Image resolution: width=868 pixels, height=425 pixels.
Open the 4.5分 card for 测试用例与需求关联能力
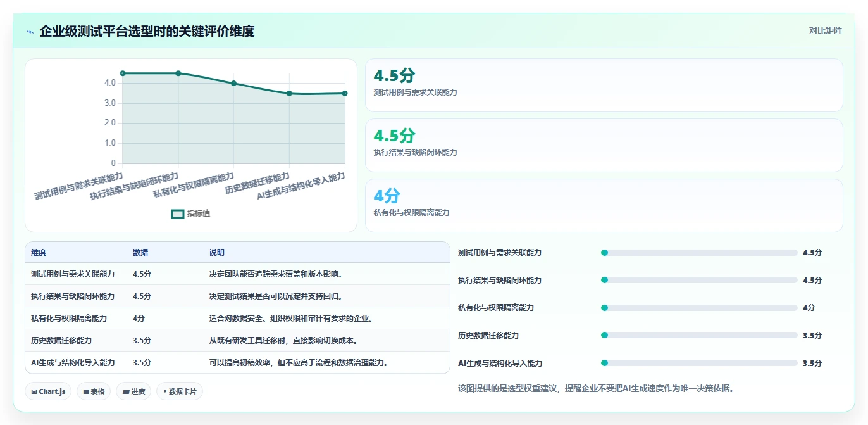tap(604, 85)
